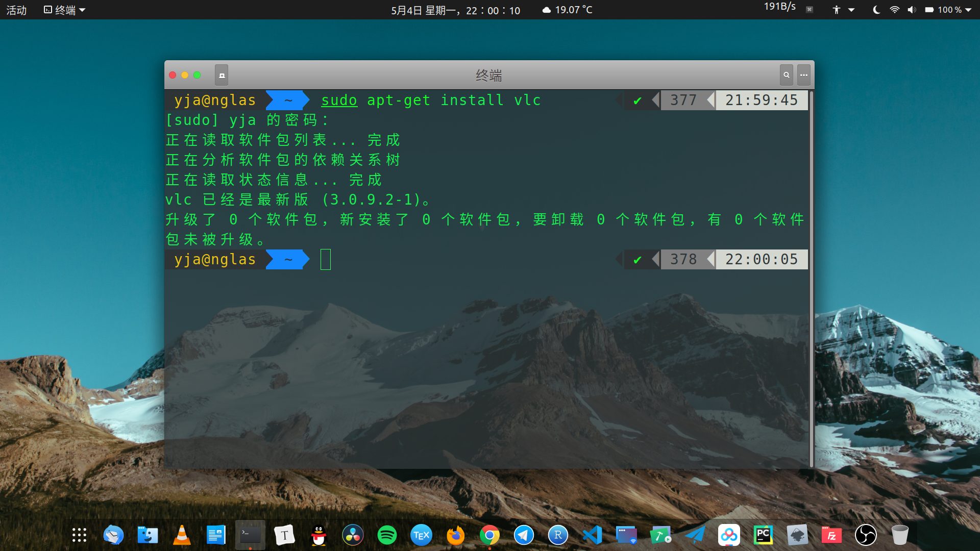
Task: Open the 终端 app menu in top bar
Action: [65, 10]
